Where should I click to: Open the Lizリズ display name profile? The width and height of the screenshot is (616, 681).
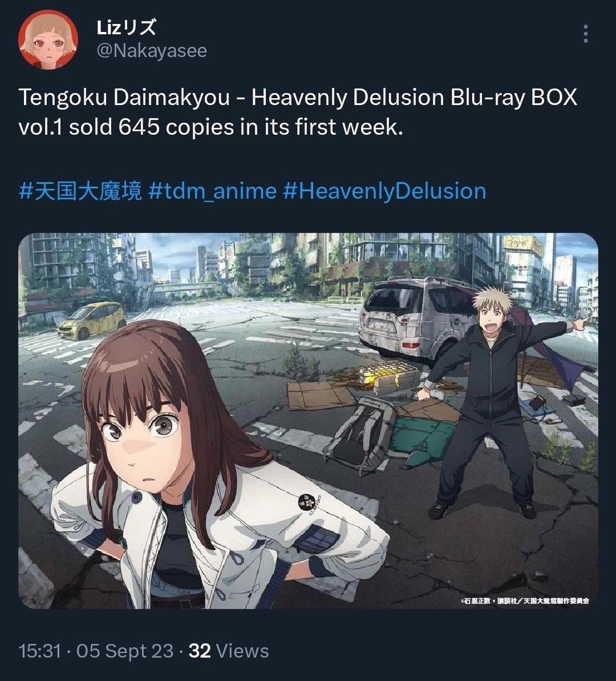[126, 28]
